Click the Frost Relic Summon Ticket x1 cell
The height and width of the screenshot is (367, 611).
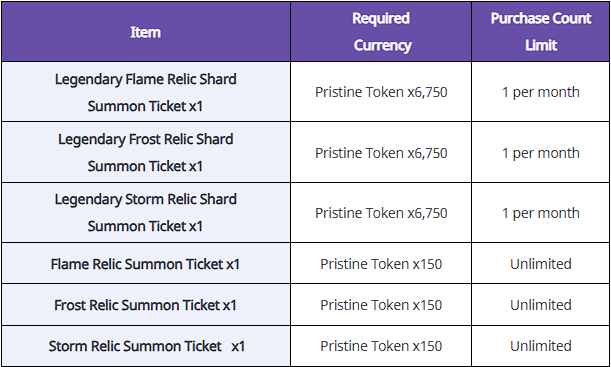click(146, 305)
